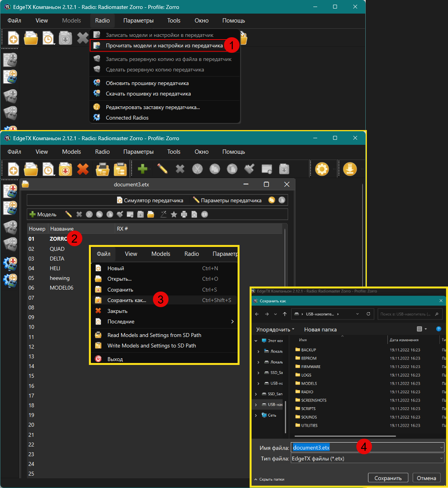448x488 pixels.
Task: Click the Отмена button
Action: tap(426, 478)
